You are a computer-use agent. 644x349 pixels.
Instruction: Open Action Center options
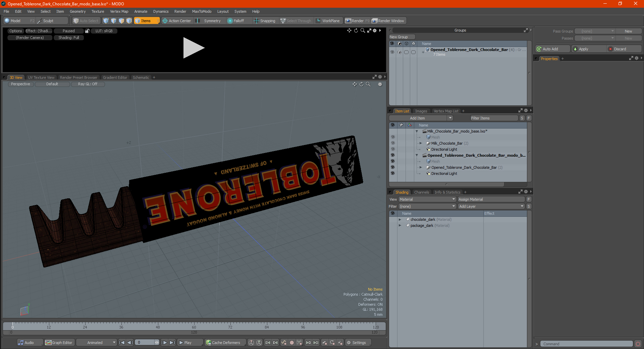tap(177, 21)
